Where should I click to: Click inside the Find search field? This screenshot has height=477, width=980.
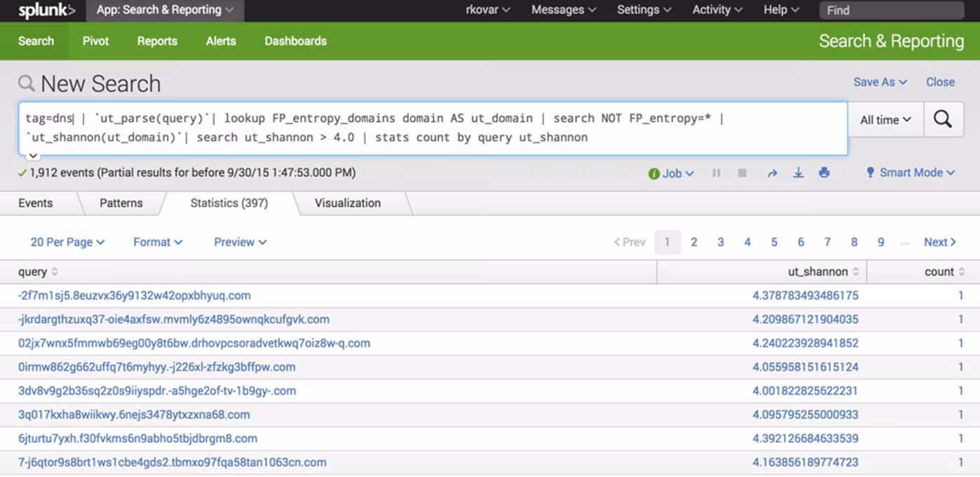[890, 10]
